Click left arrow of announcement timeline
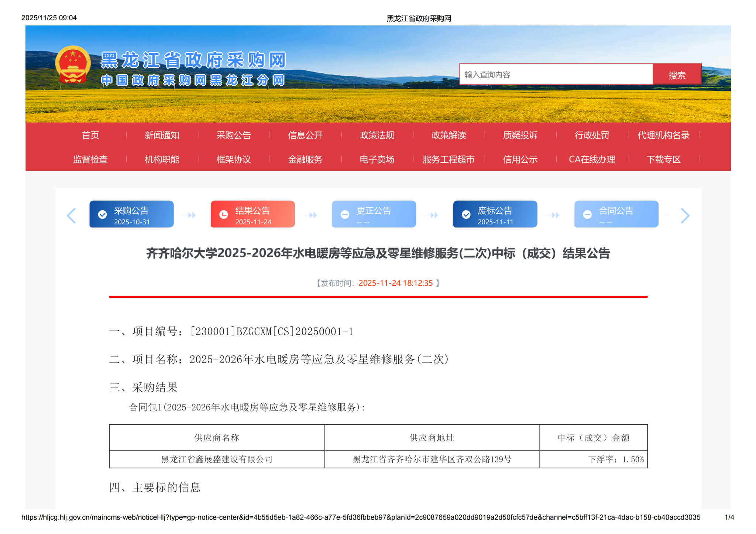The image size is (756, 534). 71,216
